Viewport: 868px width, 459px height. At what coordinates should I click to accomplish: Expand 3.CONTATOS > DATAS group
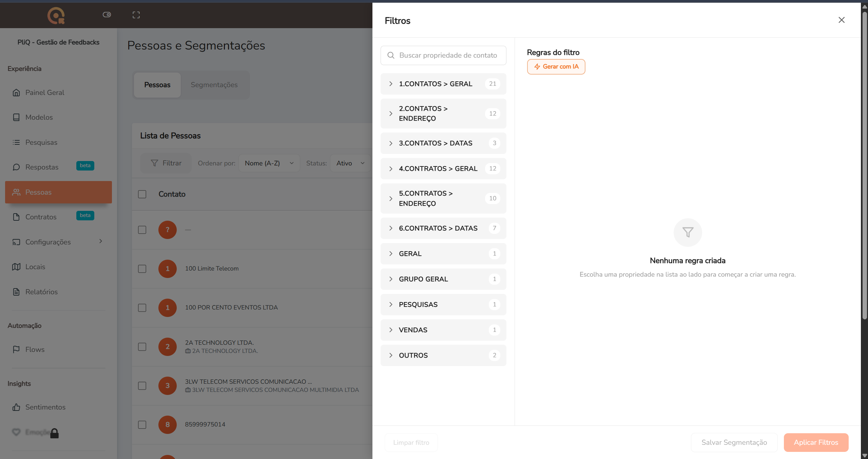click(443, 143)
